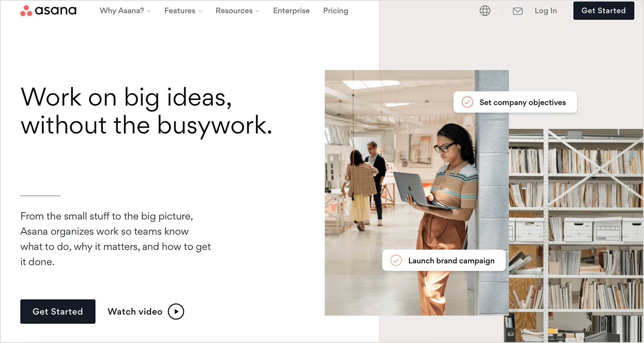The height and width of the screenshot is (343, 644).
Task: Click the 'Launch brand campaign' task card
Action: [x=451, y=261]
